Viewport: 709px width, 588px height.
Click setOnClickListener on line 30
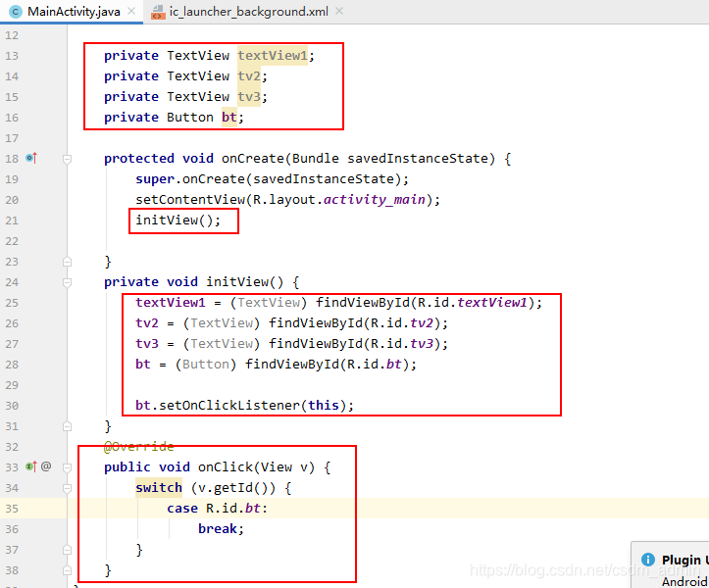[x=229, y=405]
